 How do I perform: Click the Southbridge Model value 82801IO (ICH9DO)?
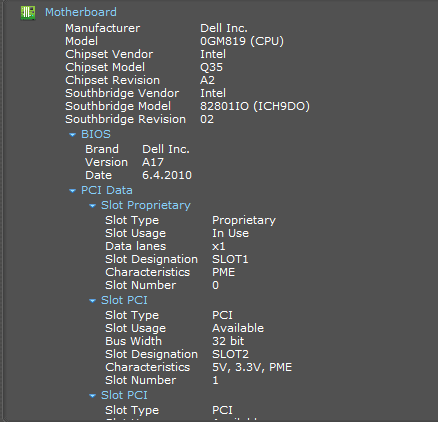coord(255,106)
